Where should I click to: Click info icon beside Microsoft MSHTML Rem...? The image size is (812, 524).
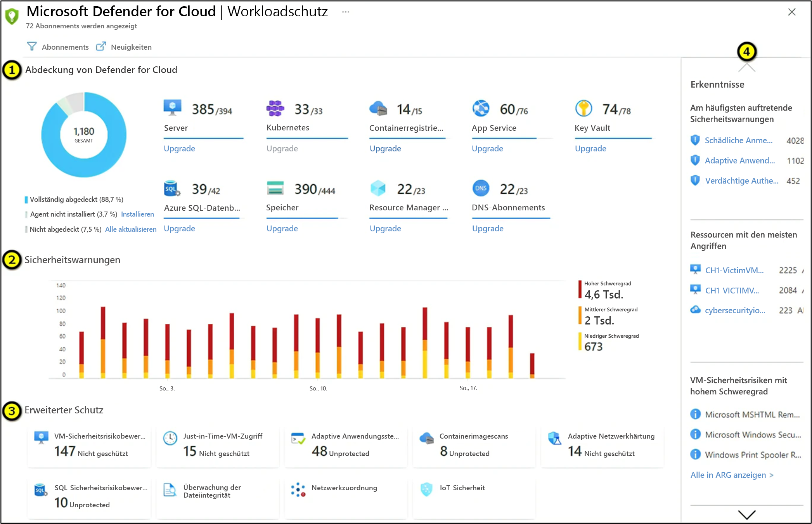tap(696, 414)
